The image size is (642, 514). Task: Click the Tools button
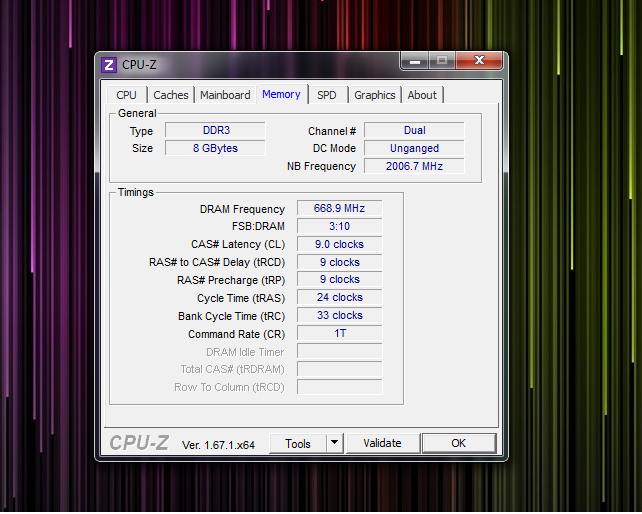[298, 444]
